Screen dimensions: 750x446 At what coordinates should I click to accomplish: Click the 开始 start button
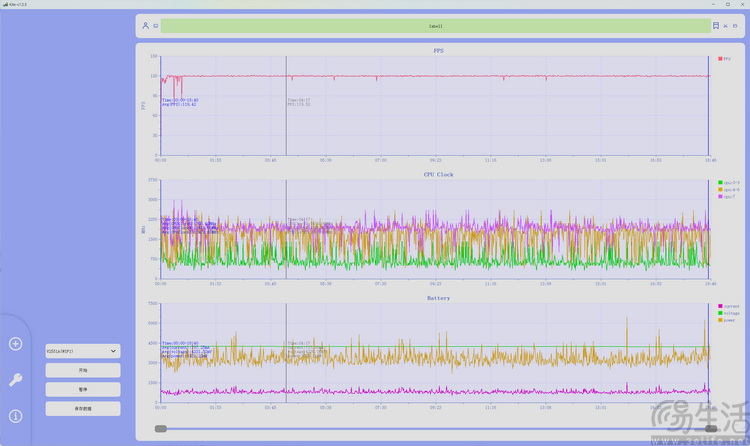click(x=83, y=370)
